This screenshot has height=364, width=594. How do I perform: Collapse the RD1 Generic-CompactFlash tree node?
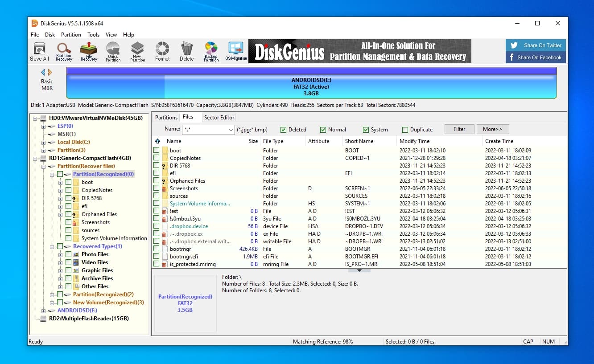click(35, 158)
